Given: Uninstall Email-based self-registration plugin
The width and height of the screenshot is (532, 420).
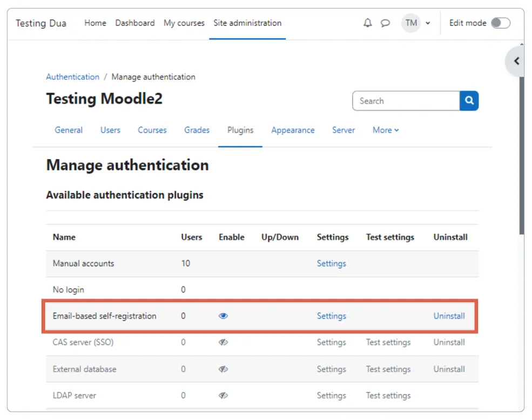Looking at the screenshot, I should [x=449, y=316].
